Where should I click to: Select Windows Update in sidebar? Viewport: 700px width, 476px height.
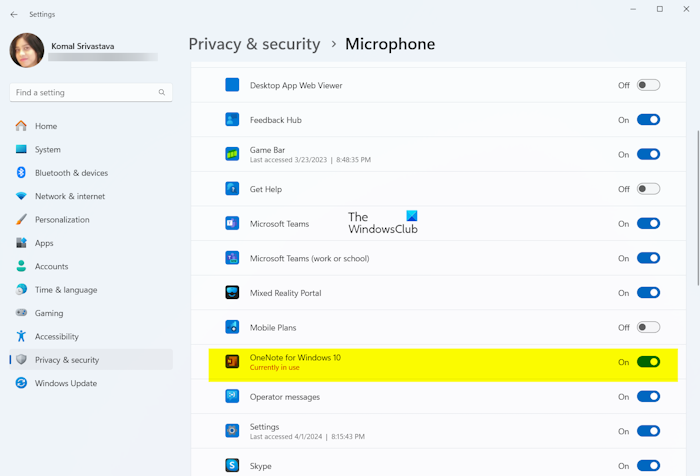tap(91, 383)
